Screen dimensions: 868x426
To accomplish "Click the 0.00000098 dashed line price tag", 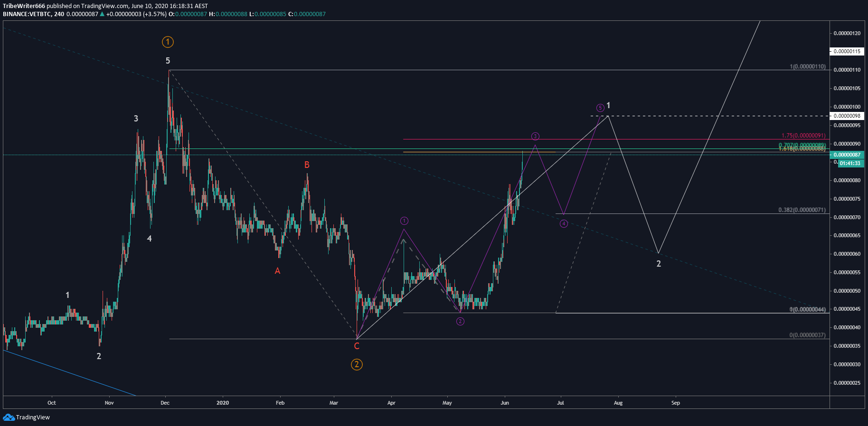I will point(847,116).
